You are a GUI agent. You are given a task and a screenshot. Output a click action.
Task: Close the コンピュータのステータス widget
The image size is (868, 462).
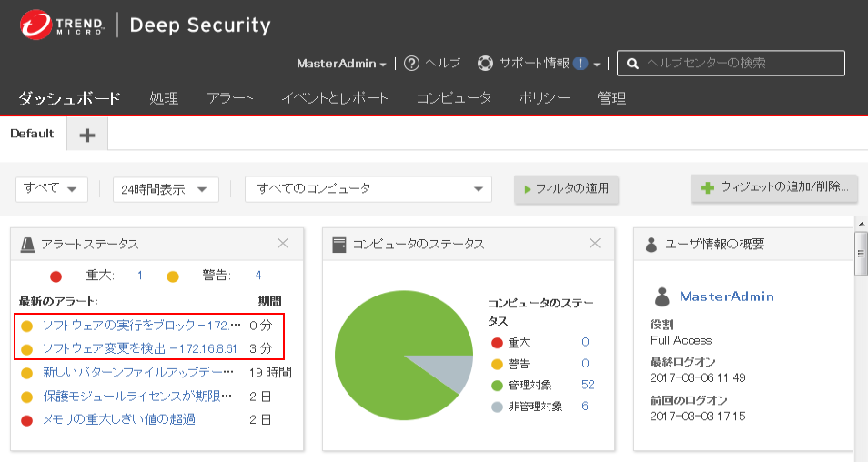(595, 244)
